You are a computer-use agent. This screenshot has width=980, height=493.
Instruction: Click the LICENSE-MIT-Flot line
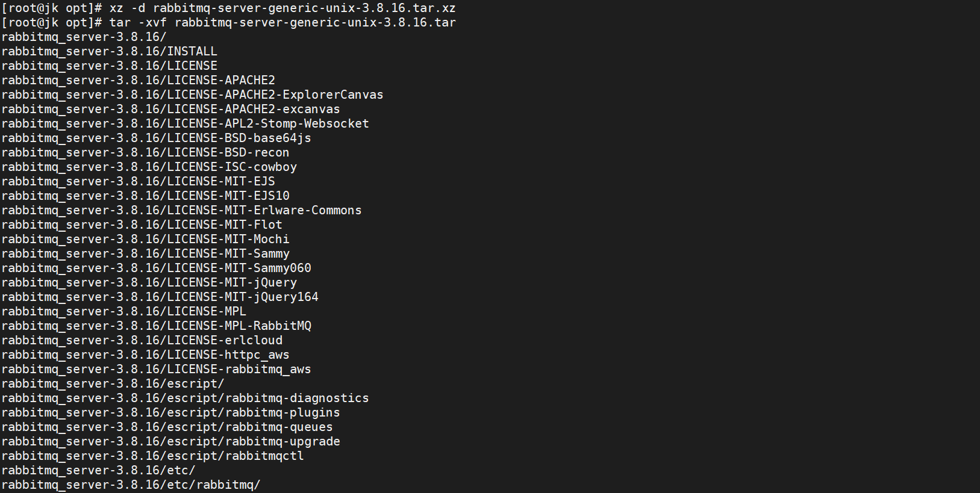tap(142, 225)
